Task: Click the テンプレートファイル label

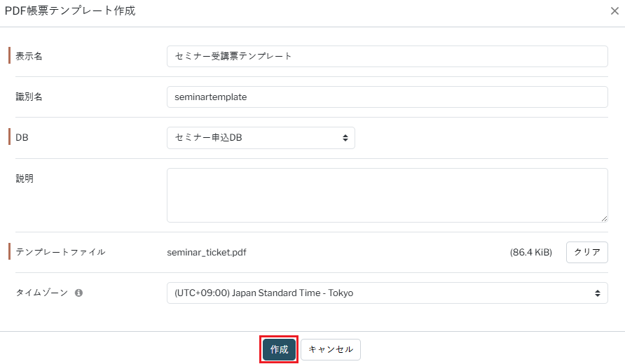Action: click(x=60, y=252)
